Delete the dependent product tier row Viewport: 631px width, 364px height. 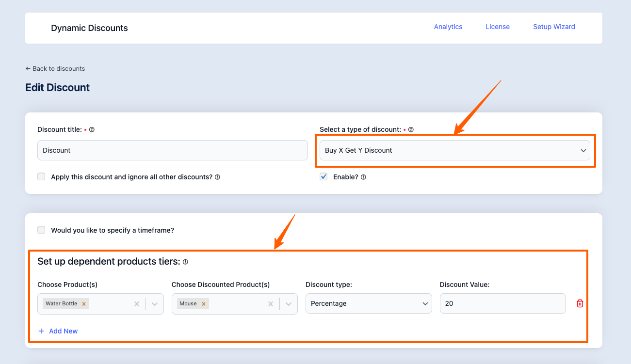click(x=580, y=303)
